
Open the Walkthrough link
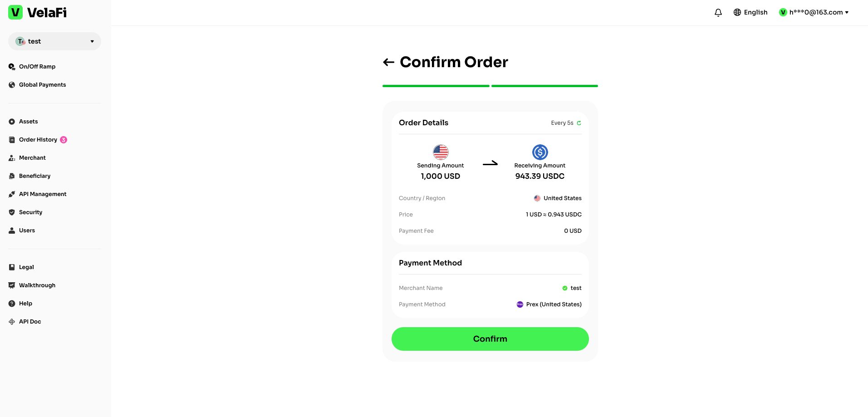click(32, 285)
